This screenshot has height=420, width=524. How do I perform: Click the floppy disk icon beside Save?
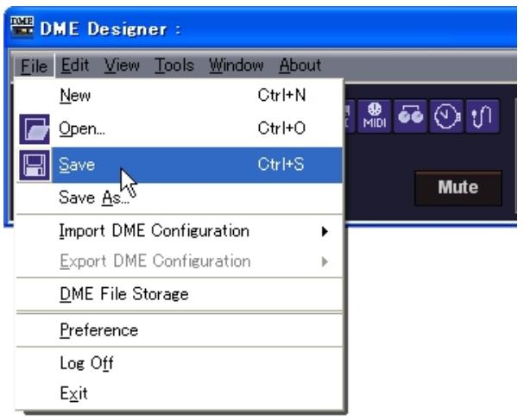coord(35,166)
